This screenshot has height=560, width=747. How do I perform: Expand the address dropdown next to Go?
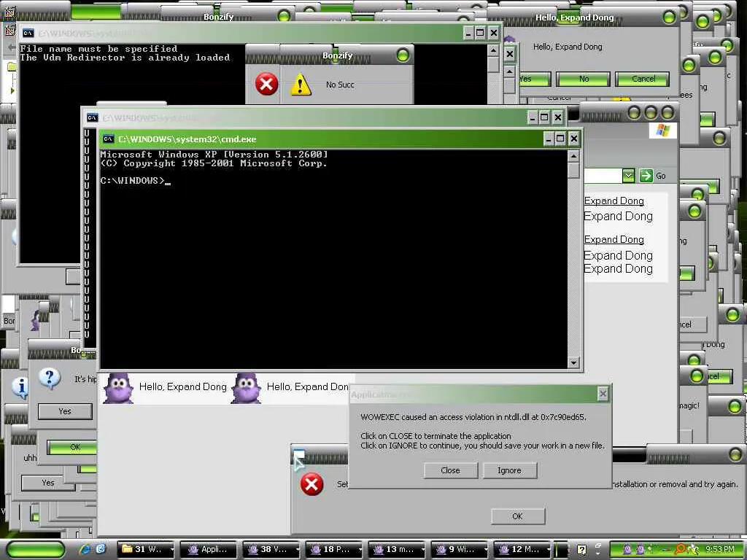coord(628,176)
